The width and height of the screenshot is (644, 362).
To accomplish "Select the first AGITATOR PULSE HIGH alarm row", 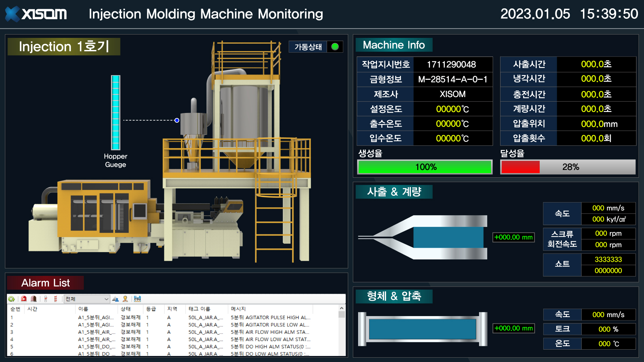I will (x=168, y=317).
